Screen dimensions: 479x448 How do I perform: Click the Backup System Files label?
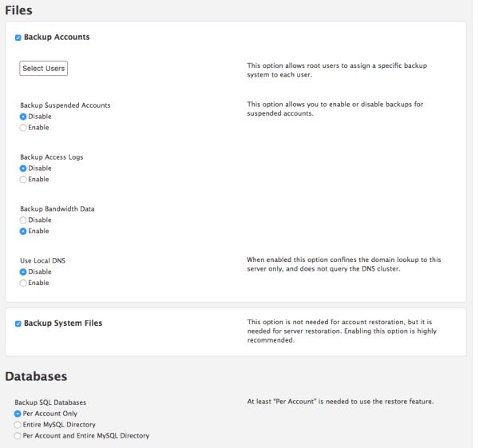(63, 323)
